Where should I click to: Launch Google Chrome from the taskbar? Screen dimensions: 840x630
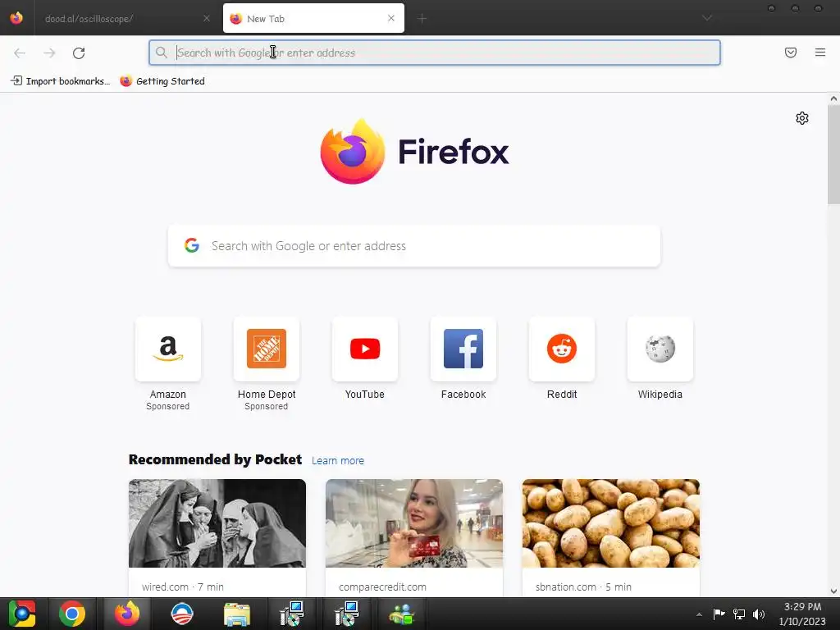(x=72, y=614)
